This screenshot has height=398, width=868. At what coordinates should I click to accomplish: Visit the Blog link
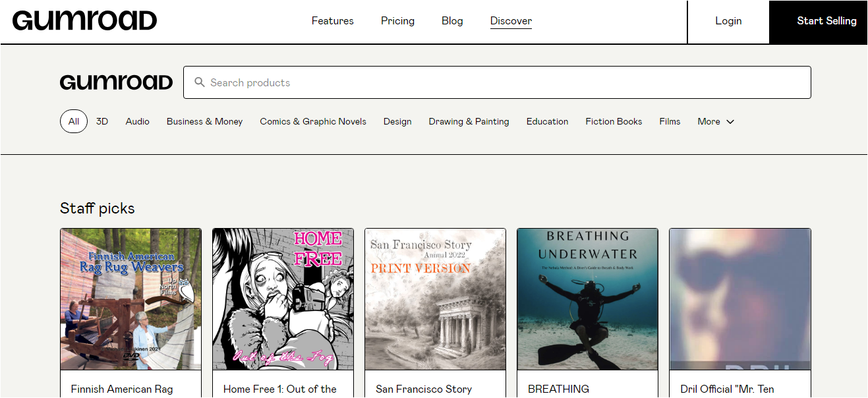452,21
